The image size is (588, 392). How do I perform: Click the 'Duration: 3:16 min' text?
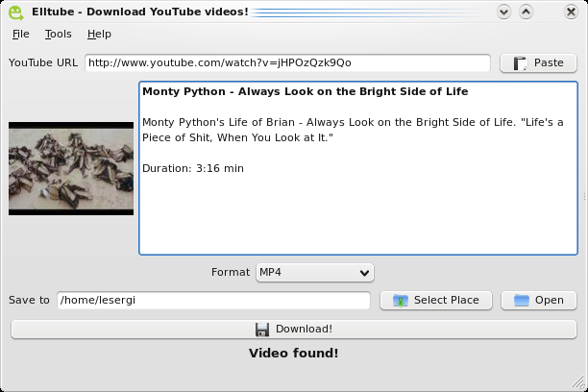pos(193,168)
